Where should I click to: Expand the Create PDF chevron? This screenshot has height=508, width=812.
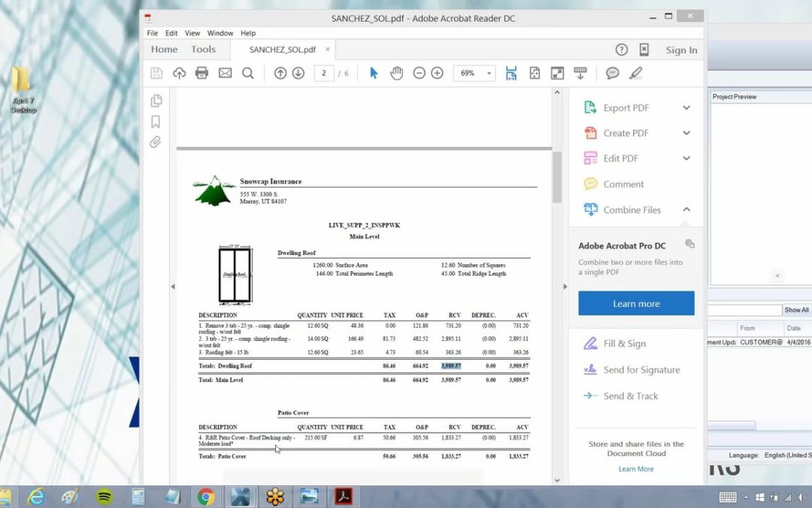click(686, 133)
